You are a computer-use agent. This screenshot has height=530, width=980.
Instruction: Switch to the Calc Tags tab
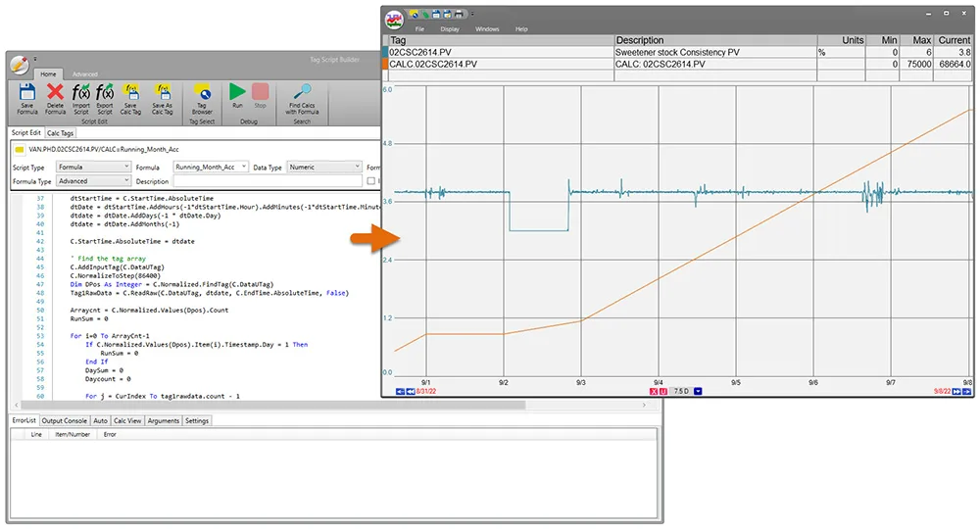(x=60, y=133)
